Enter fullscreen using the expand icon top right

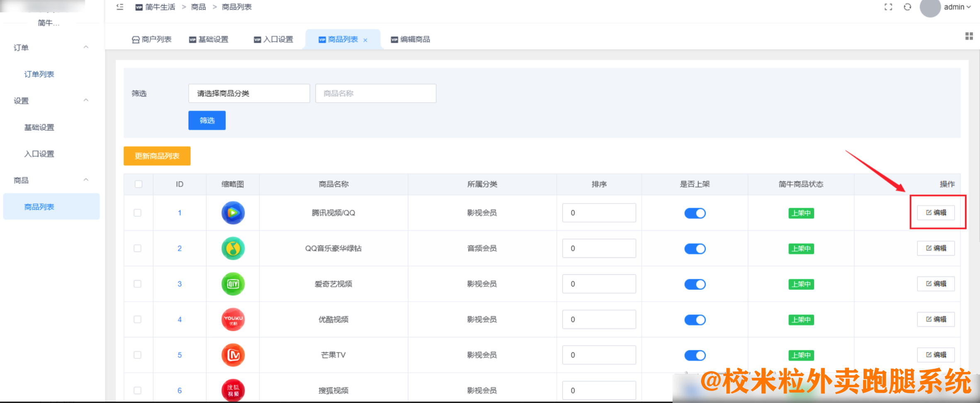(888, 7)
